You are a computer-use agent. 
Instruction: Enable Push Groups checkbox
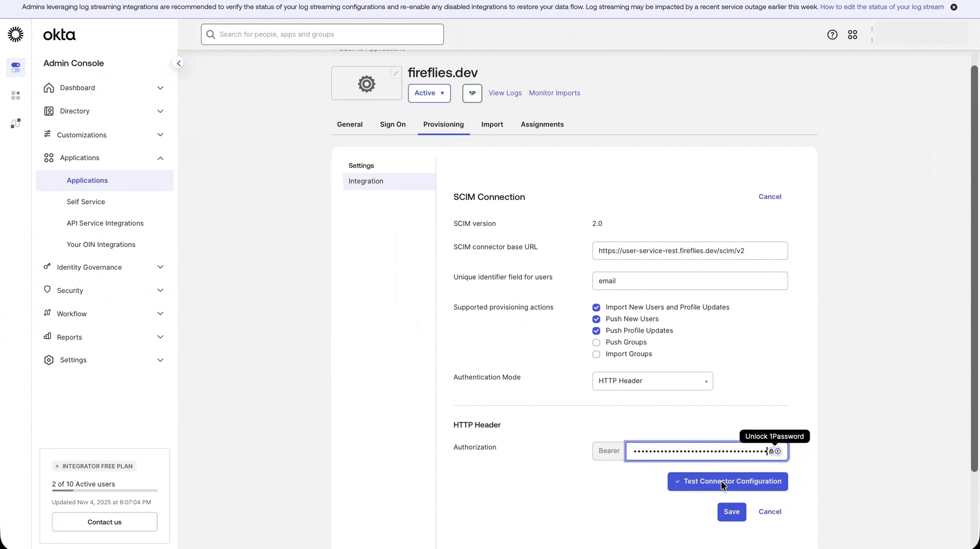pos(596,343)
